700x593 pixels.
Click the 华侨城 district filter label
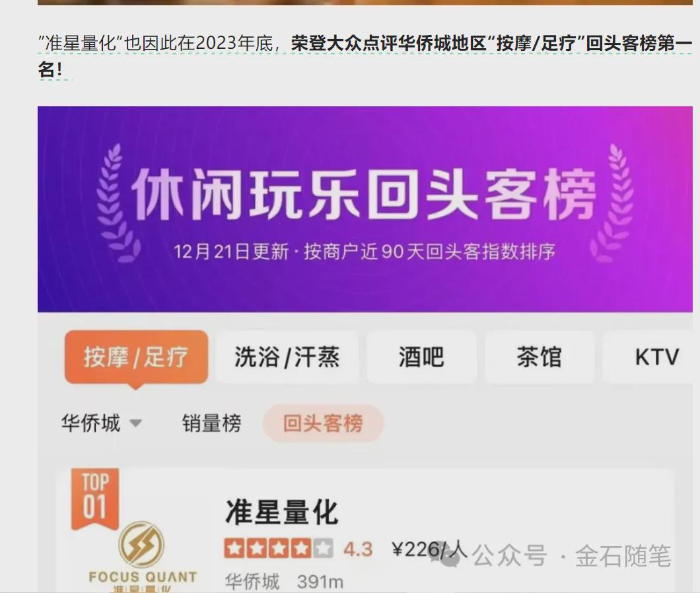point(90,423)
